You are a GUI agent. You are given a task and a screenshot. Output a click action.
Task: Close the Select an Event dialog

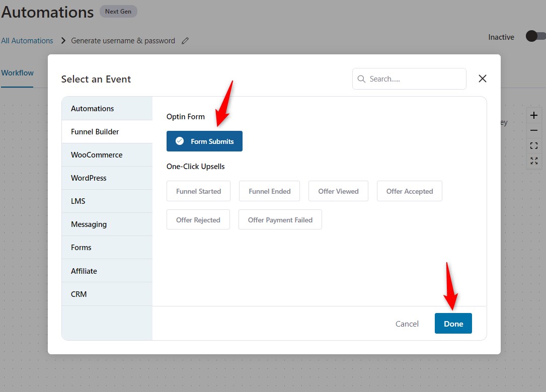tap(482, 79)
